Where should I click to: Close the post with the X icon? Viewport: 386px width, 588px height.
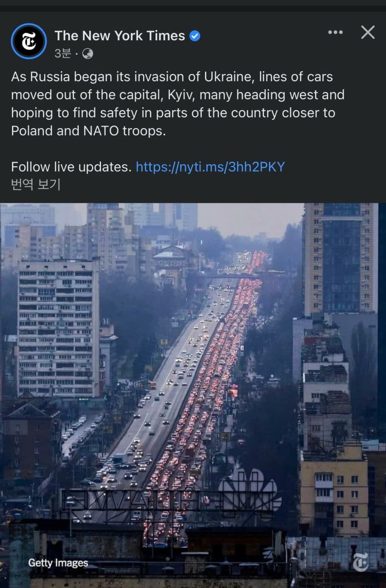point(368,32)
